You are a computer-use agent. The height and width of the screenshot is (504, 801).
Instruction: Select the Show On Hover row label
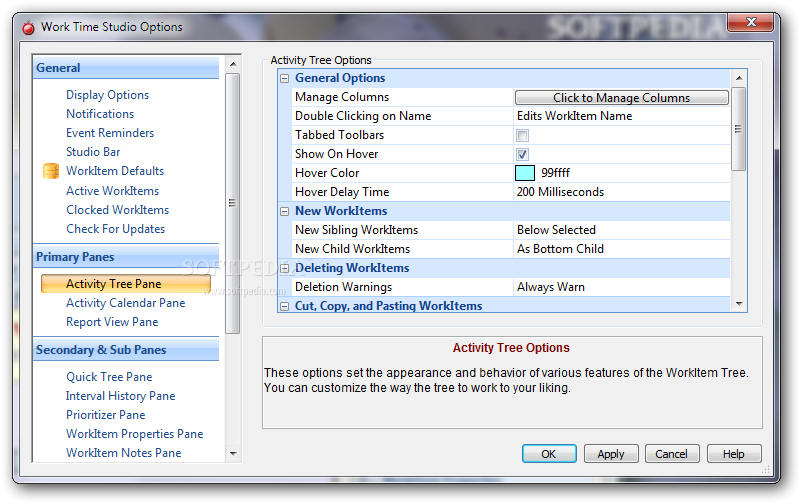(337, 154)
